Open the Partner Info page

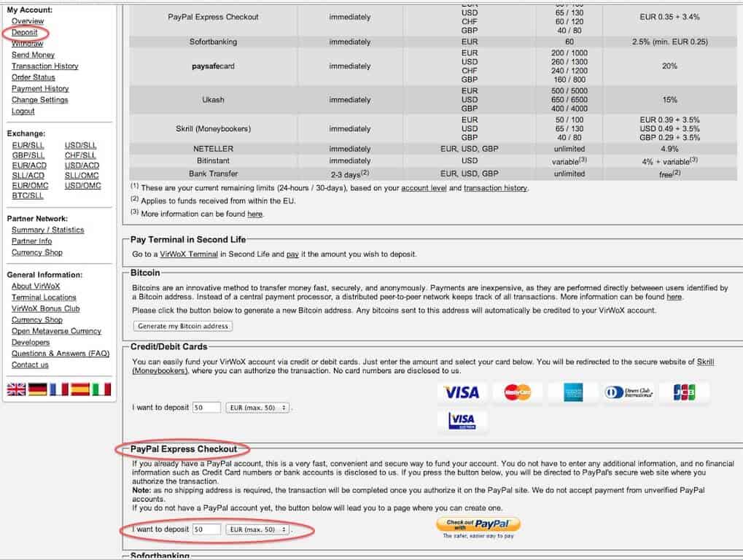32,241
